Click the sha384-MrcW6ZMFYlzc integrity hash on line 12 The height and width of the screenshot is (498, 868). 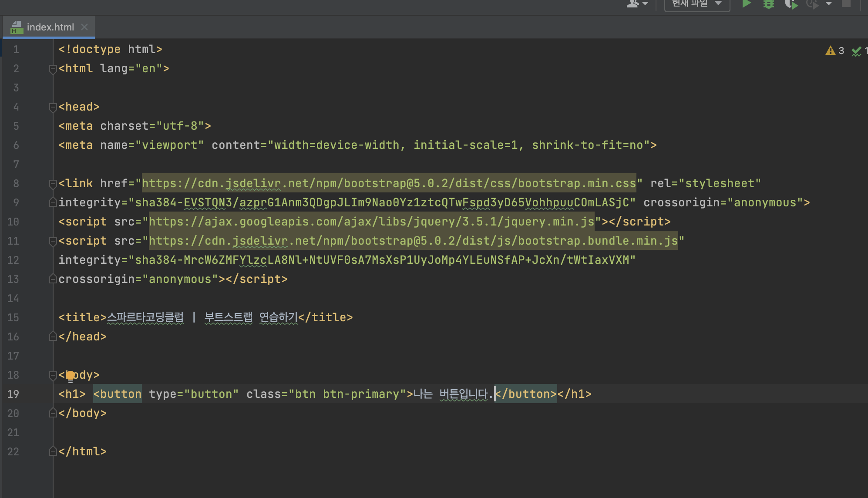coord(382,260)
